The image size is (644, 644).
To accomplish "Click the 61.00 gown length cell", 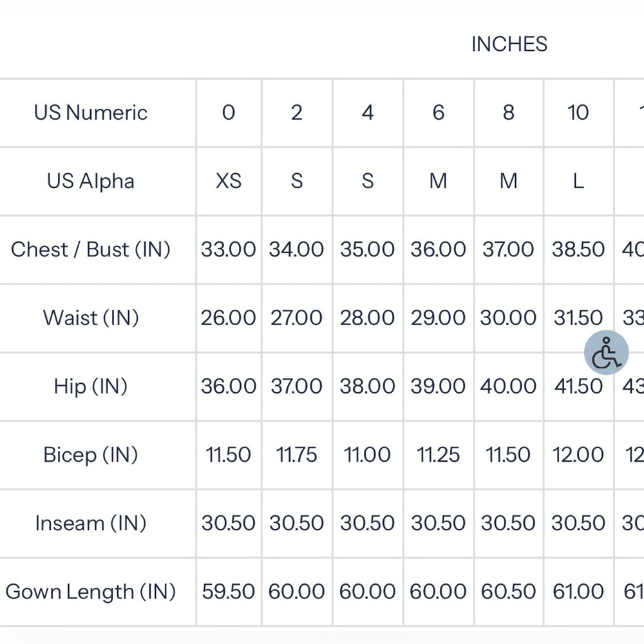I will (578, 592).
